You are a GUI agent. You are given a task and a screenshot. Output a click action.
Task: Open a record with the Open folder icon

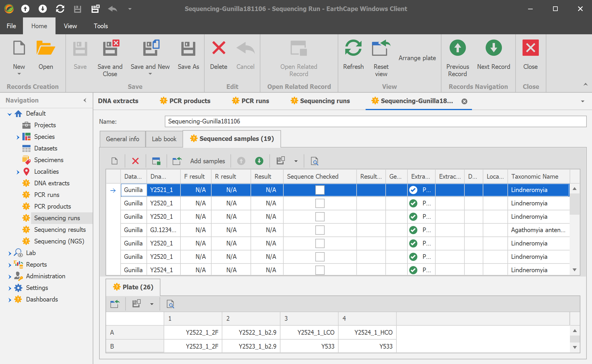[x=46, y=48]
